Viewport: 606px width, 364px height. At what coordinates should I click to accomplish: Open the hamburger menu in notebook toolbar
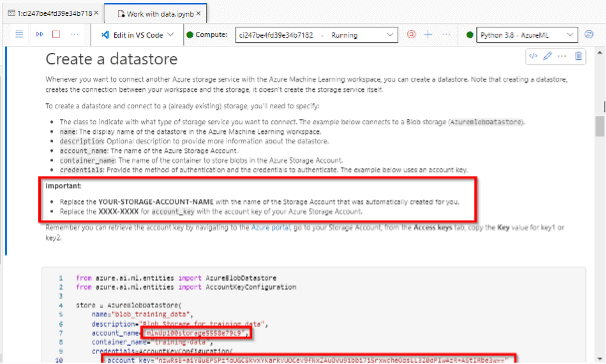pyautogui.click(x=19, y=34)
